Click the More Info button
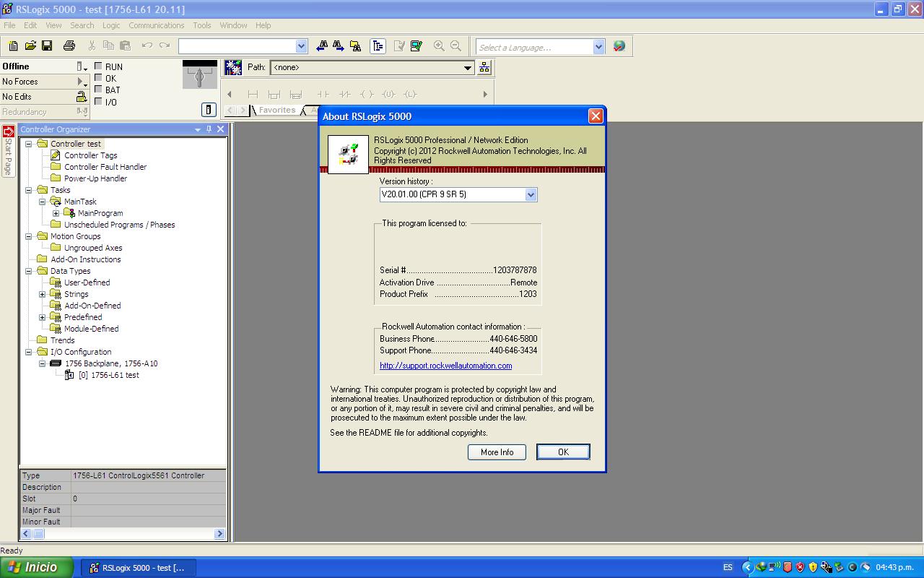 pyautogui.click(x=497, y=452)
